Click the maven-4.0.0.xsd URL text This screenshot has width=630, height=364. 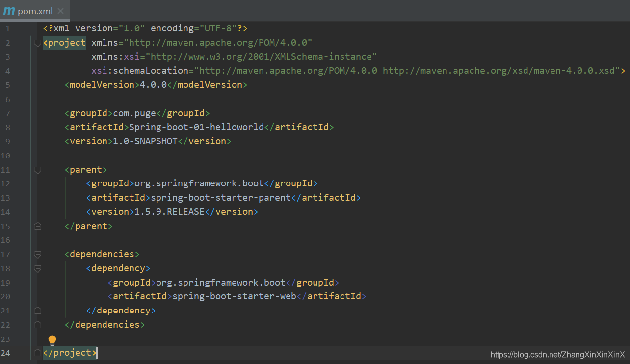499,71
